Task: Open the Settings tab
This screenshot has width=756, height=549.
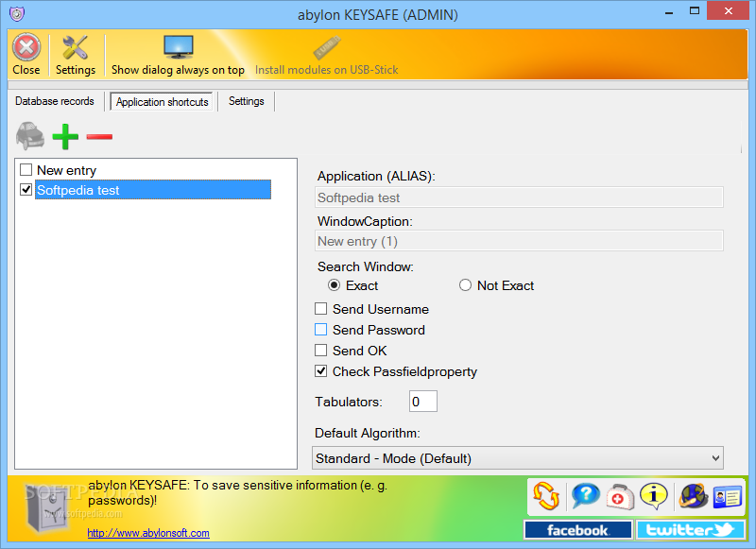Action: tap(247, 101)
